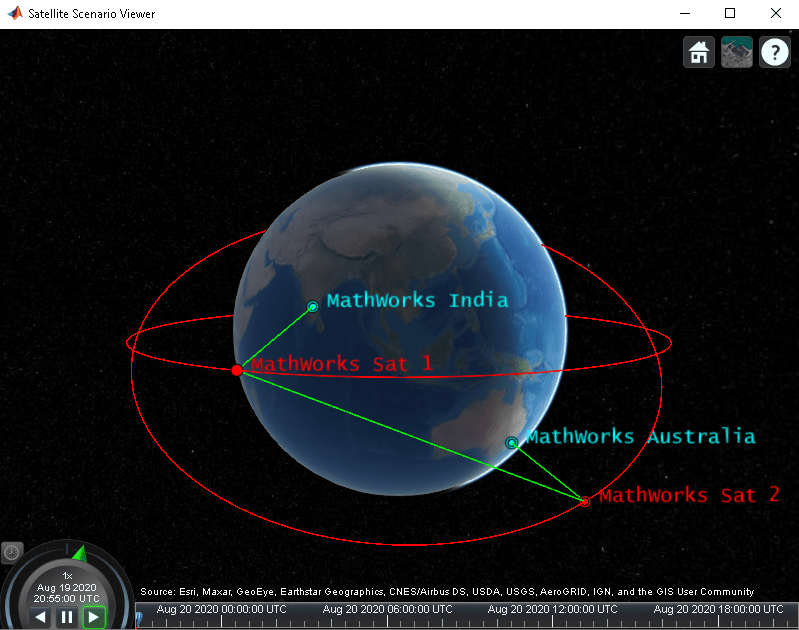Screen dimensions: 799x630
Task: Click the MATLAB logo in the title bar
Action: click(15, 13)
